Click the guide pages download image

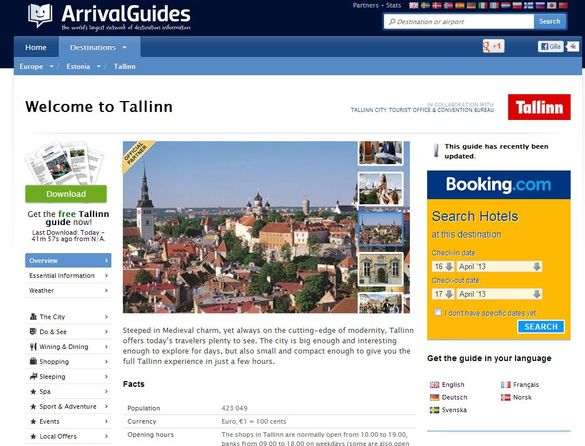[x=64, y=162]
